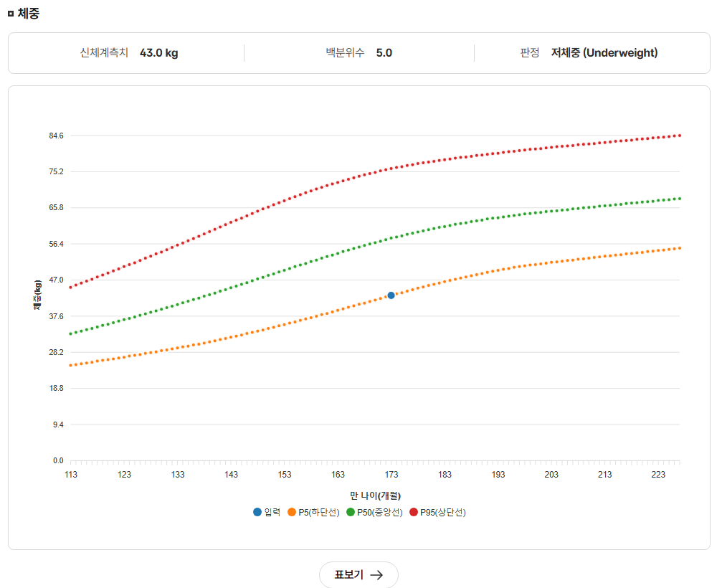Click the 47.0 y-axis label
This screenshot has width=722, height=588.
click(56, 280)
